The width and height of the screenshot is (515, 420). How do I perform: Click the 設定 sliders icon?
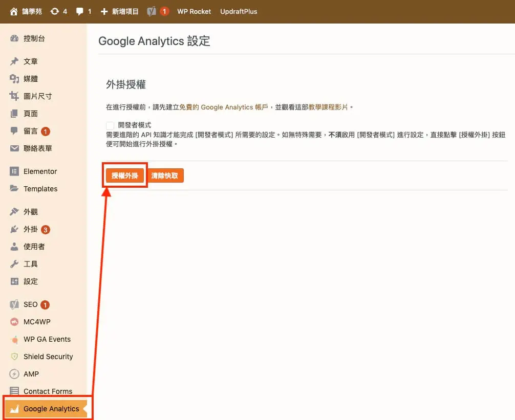tap(14, 281)
